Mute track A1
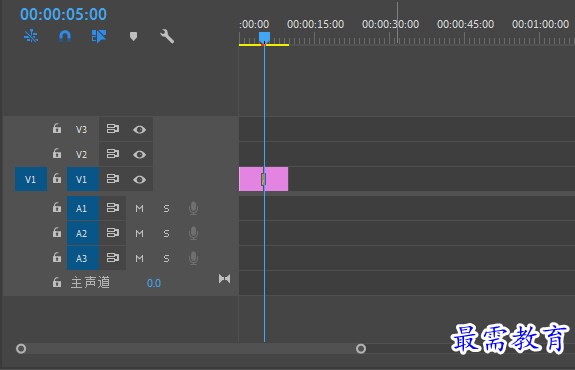Image resolution: width=575 pixels, height=370 pixels. tap(139, 209)
